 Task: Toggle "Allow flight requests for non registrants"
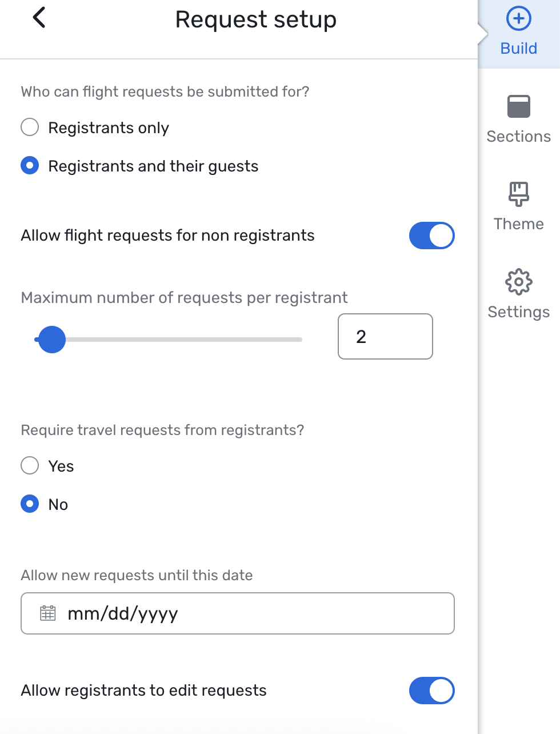[431, 236]
